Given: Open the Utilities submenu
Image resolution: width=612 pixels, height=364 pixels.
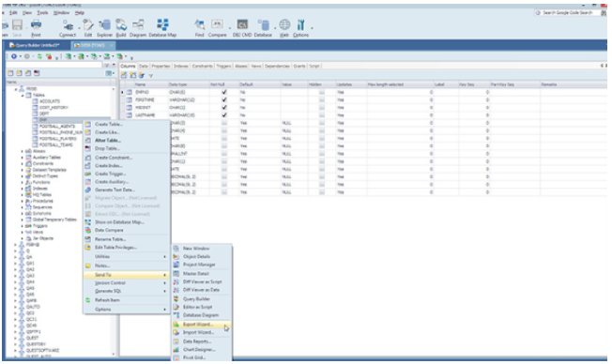Looking at the screenshot, I should click(126, 257).
